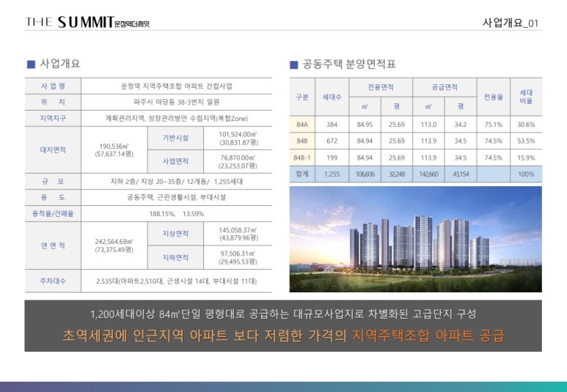Viewport: 567px width, 392px height.
Task: Click the 지하면적 sub-label
Action: (175, 257)
